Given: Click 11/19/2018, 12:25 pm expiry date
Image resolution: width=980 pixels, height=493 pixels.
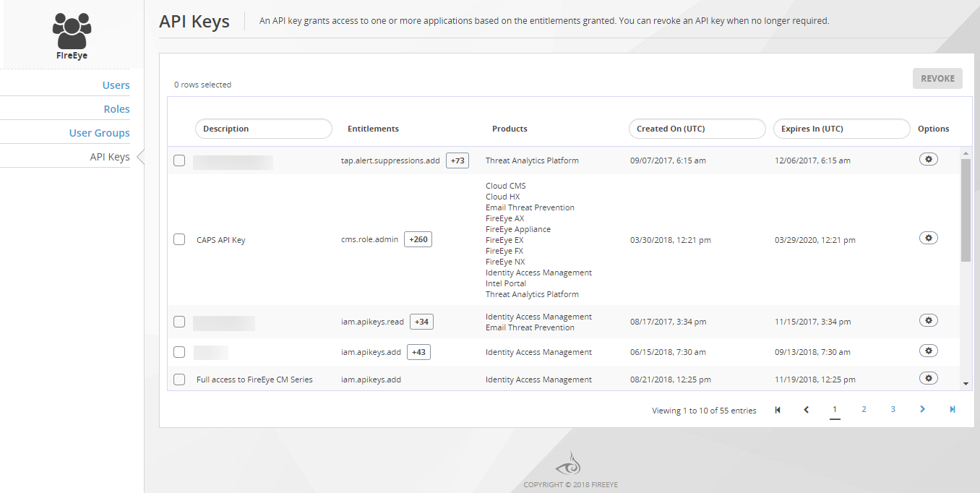Looking at the screenshot, I should click(815, 380).
